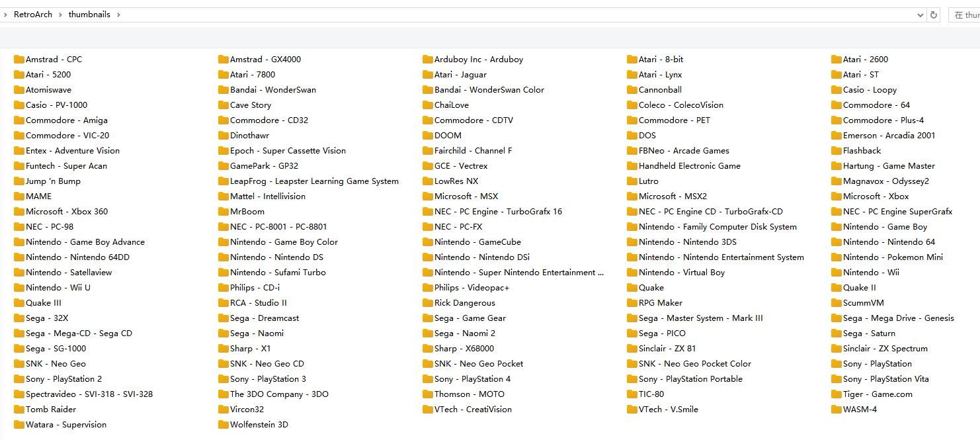Select the LeapFrog - Leapster Learning Game System name
The image size is (980, 440).
coord(314,181)
